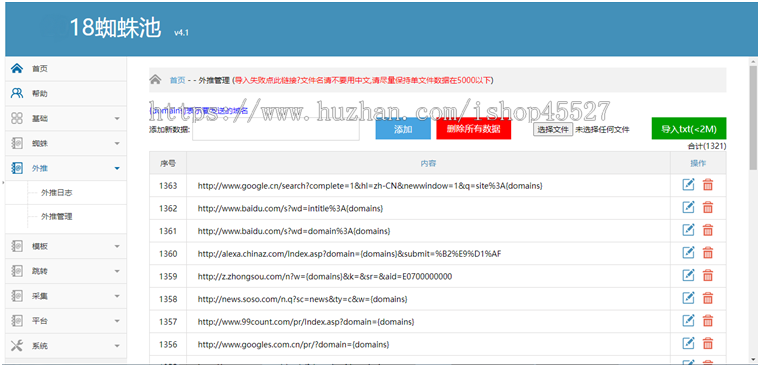The image size is (760, 367).
Task: Click the red 删除所有数据 button
Action: click(474, 129)
